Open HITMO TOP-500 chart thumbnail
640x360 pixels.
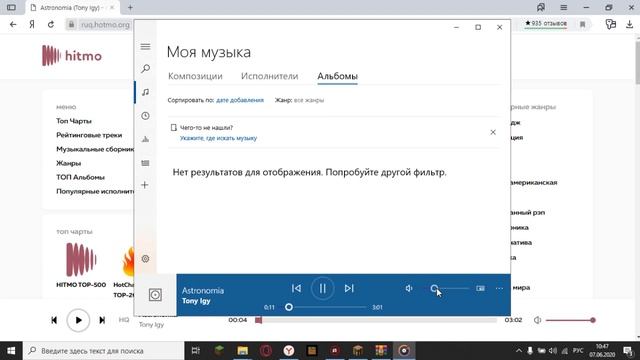click(x=81, y=260)
